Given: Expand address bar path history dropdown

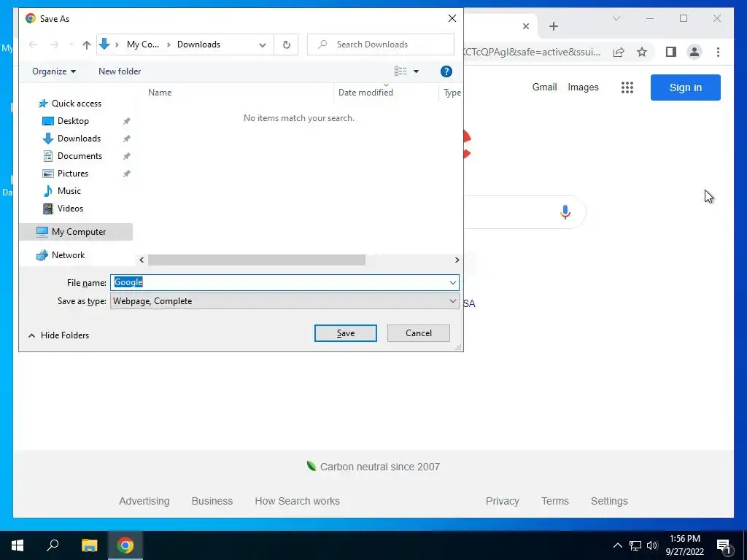Looking at the screenshot, I should (263, 44).
